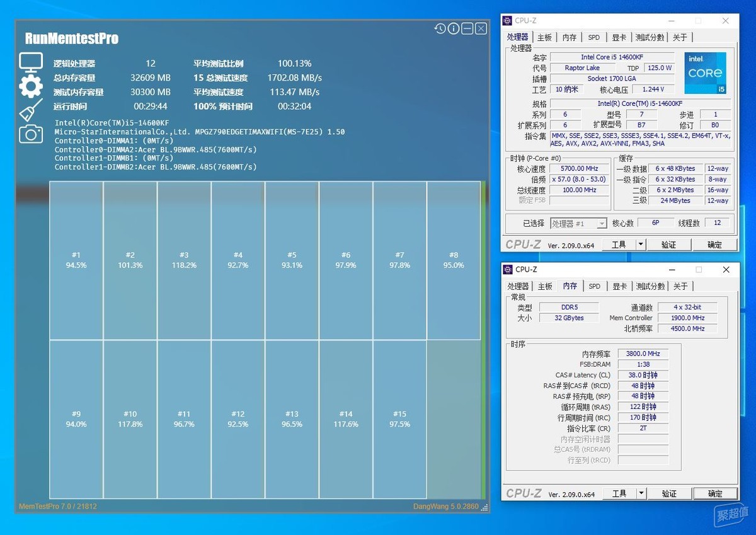Select memtest block #15 at 97.5%
Screen dimensions: 756x535
[399, 420]
